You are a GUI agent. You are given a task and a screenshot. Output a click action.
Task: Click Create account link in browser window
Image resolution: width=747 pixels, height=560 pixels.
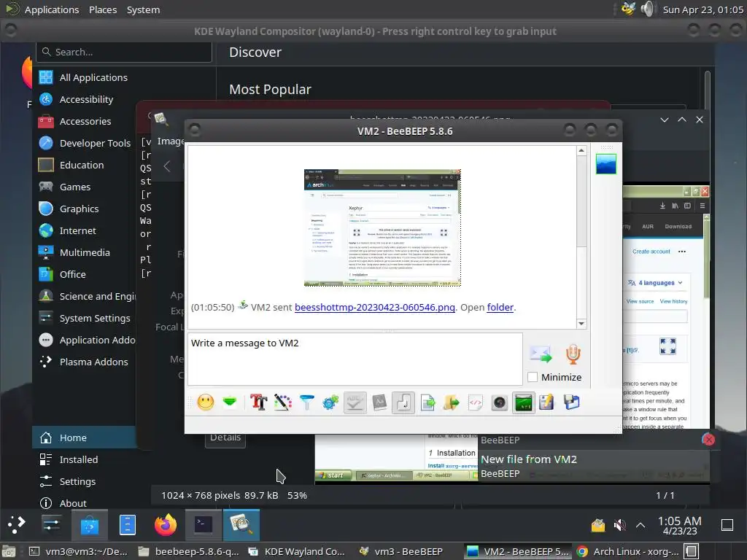click(x=651, y=252)
